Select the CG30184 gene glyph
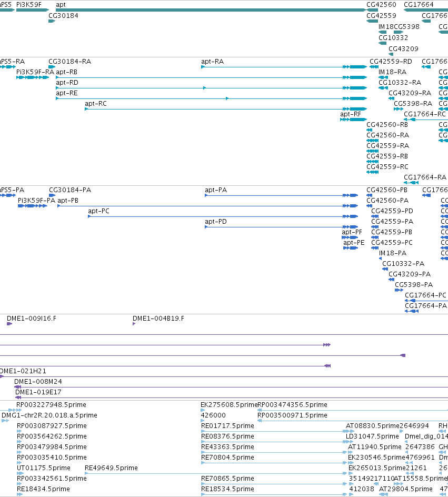The width and height of the screenshot is (448, 497). (x=52, y=21)
